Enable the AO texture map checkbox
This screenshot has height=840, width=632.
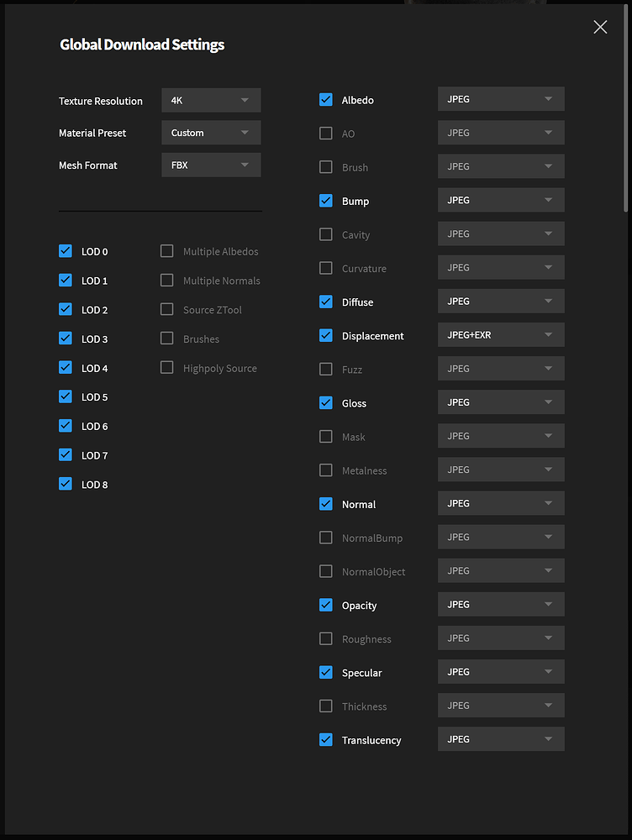click(x=326, y=134)
